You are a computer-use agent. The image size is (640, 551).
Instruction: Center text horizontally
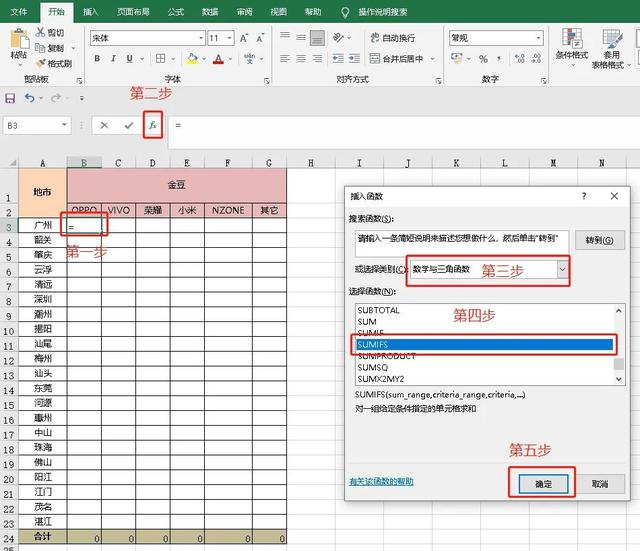coord(301,59)
